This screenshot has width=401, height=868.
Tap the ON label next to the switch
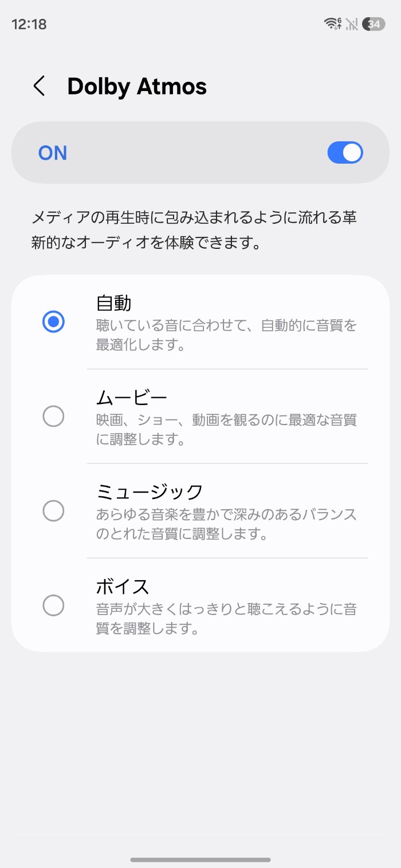point(52,153)
